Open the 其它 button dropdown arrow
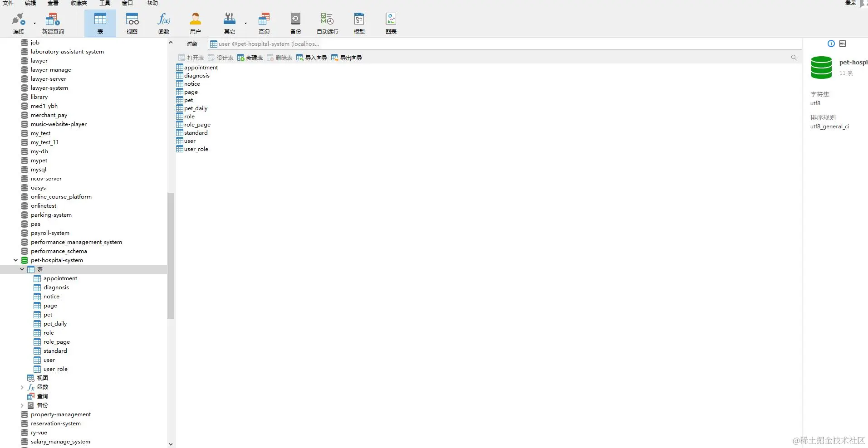 click(x=245, y=23)
